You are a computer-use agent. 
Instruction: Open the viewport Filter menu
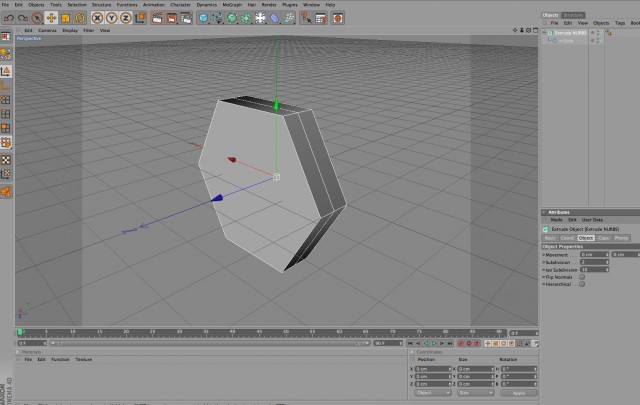[x=89, y=31]
